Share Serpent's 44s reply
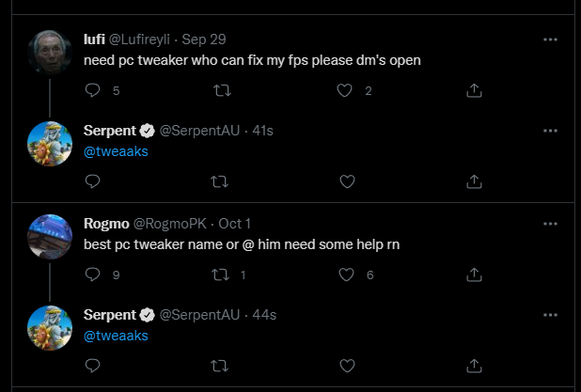581x392 pixels. click(475, 365)
